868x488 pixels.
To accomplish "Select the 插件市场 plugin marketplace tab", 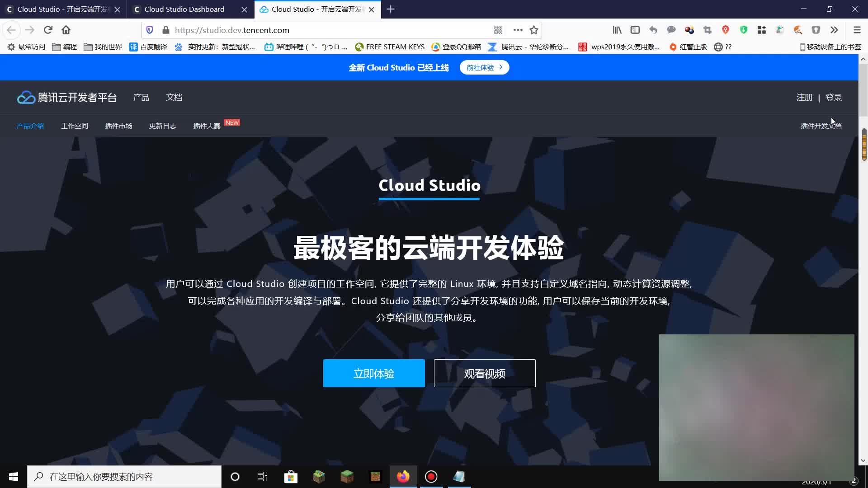I will (118, 126).
